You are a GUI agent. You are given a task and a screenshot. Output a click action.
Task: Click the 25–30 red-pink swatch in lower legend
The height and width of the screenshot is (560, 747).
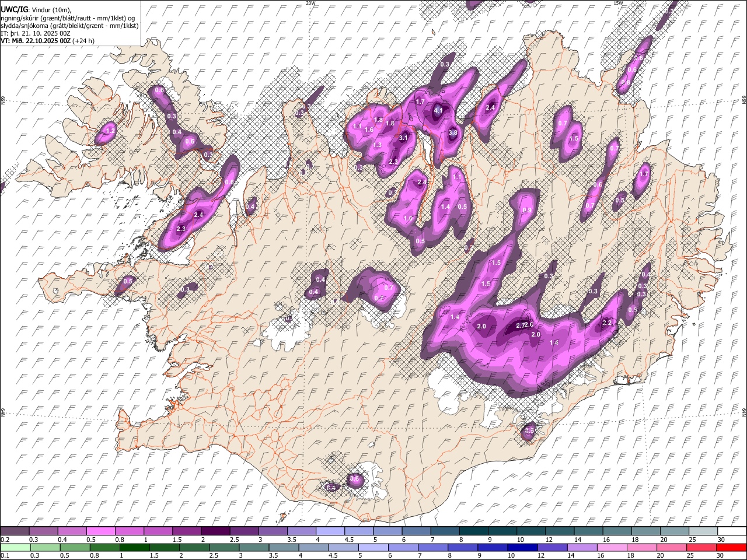[x=701, y=547]
